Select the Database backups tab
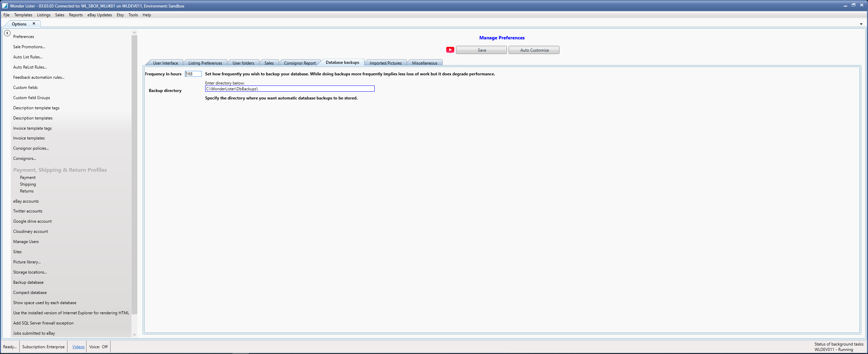Image resolution: width=868 pixels, height=354 pixels. click(x=342, y=62)
